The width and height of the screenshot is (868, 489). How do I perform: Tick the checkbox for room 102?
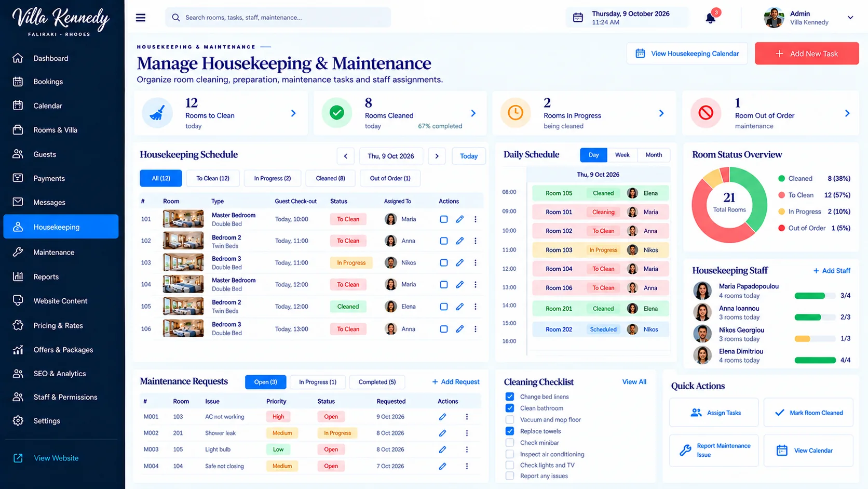pos(444,241)
